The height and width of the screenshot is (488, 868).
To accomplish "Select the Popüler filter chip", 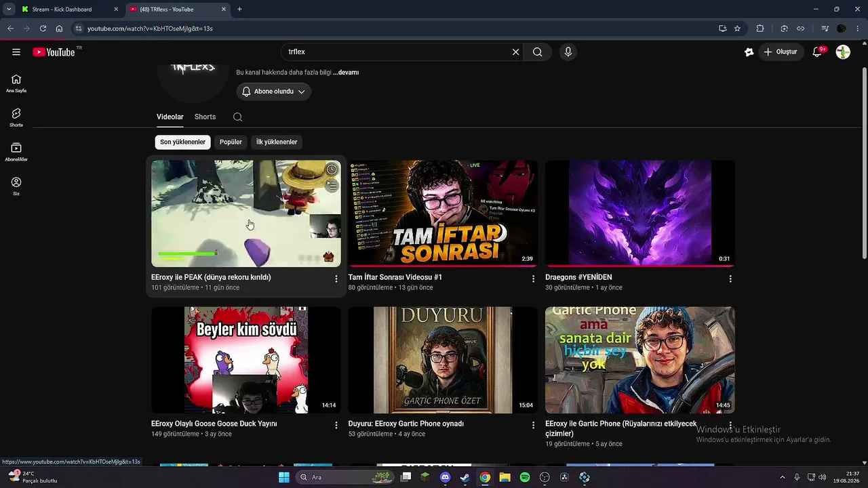I will 231,142.
